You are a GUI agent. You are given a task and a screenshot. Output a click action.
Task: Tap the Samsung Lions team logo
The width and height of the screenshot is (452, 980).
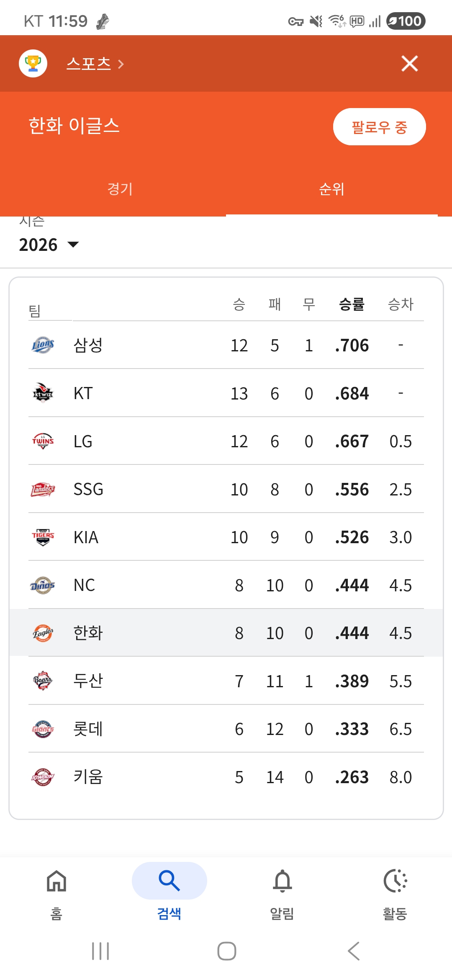pyautogui.click(x=43, y=345)
